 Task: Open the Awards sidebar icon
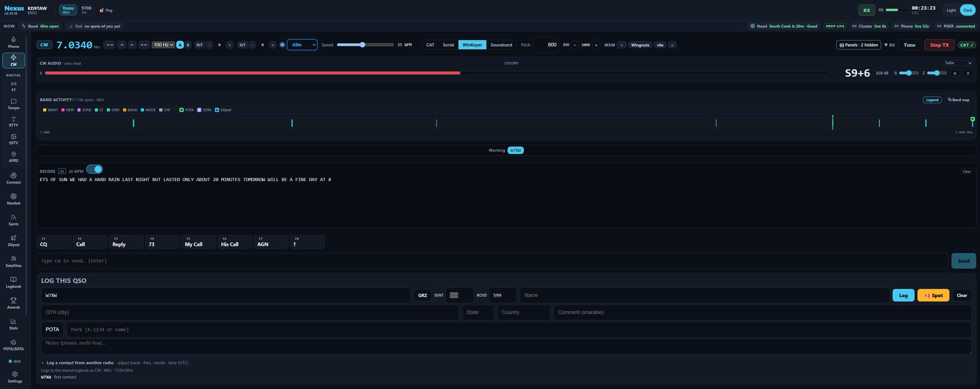tap(13, 303)
